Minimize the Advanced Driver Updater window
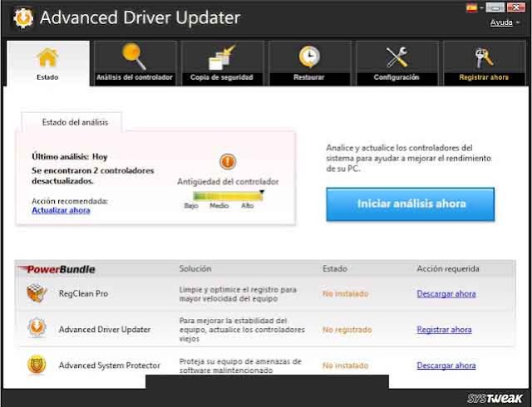This screenshot has height=407, width=532. coord(495,7)
